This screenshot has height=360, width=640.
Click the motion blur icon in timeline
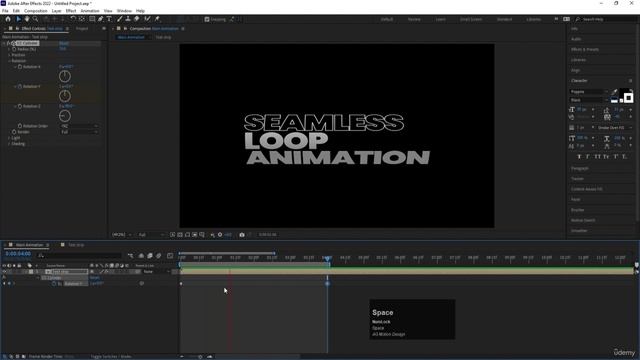pos(158,256)
